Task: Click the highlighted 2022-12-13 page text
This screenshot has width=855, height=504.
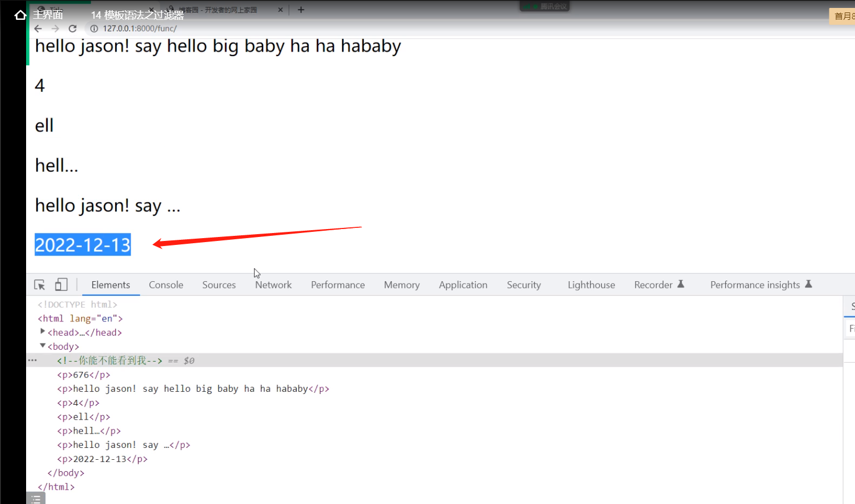Action: click(83, 245)
